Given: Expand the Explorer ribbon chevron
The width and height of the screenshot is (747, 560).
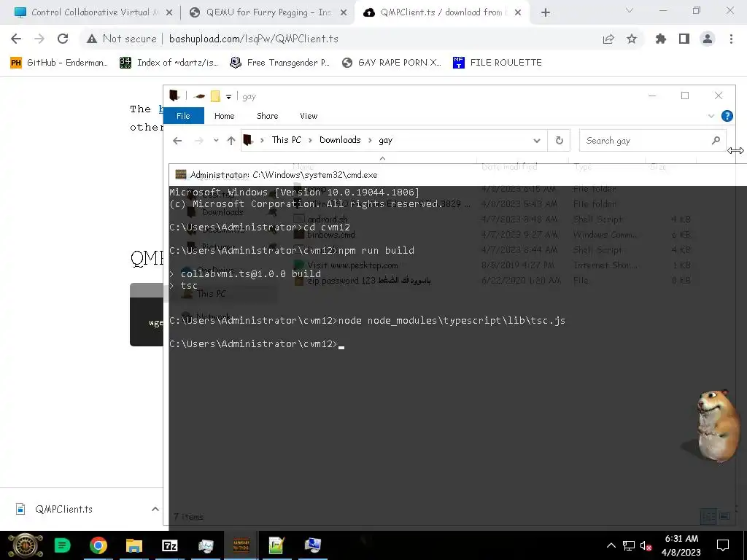Looking at the screenshot, I should coord(711,116).
